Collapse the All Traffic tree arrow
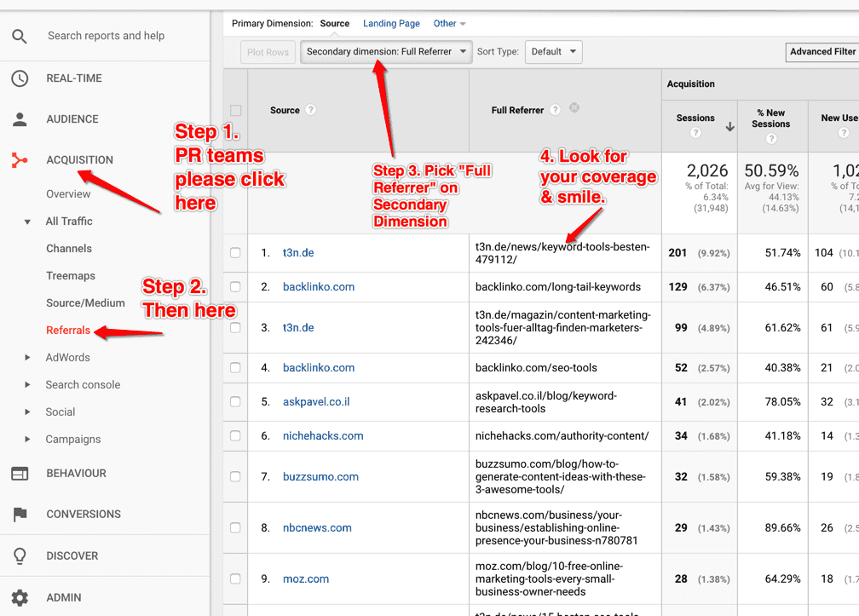Image resolution: width=859 pixels, height=616 pixels. [27, 222]
